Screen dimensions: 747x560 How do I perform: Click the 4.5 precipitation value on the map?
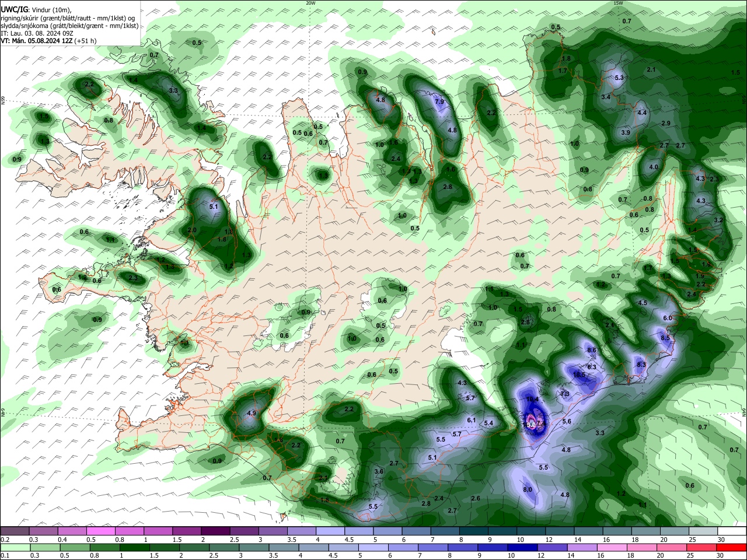click(643, 303)
